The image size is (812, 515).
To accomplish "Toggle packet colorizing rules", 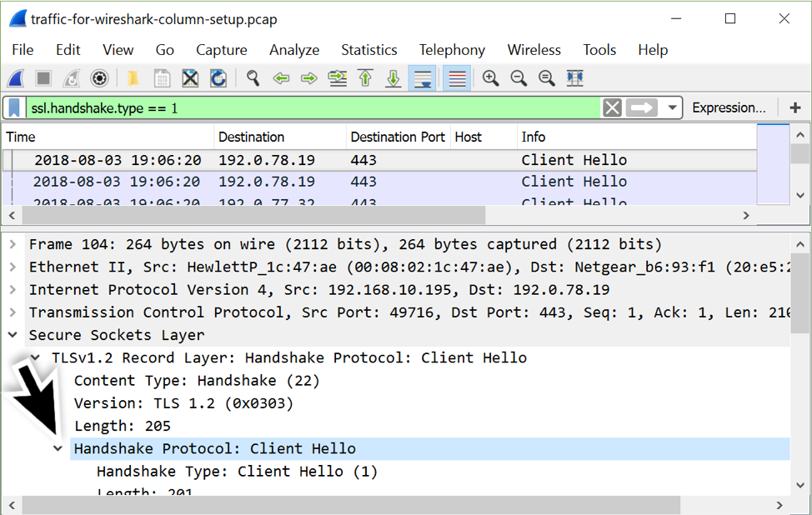I will point(457,78).
